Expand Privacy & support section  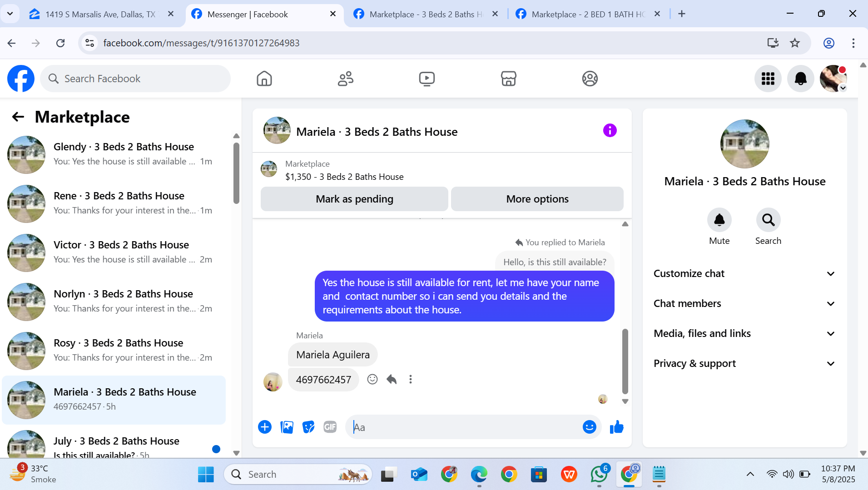(x=744, y=364)
